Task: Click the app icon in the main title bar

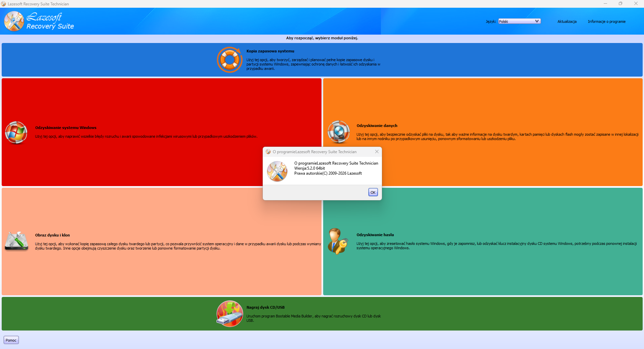Action: [x=4, y=4]
